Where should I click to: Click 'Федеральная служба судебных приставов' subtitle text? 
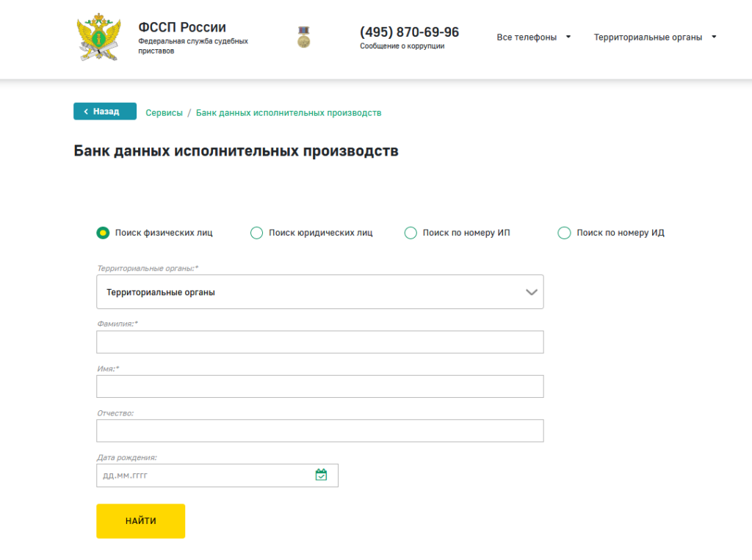[x=193, y=46]
